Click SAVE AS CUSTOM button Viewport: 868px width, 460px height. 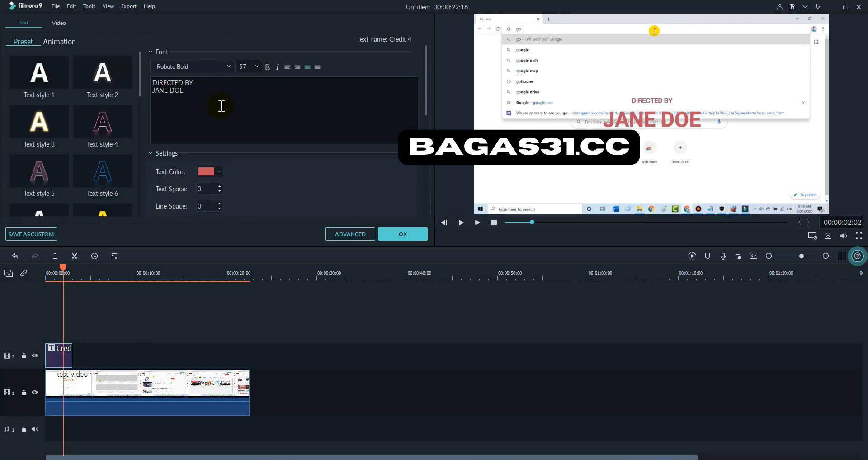(x=31, y=234)
